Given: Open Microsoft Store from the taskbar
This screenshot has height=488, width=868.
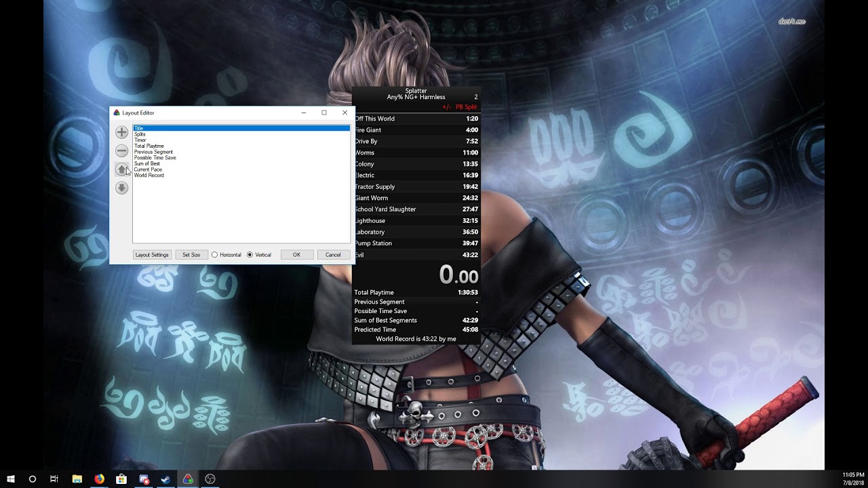Looking at the screenshot, I should tap(121, 479).
